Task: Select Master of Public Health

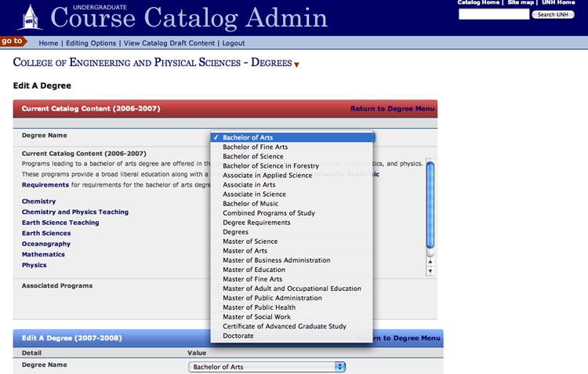Action: click(x=292, y=307)
